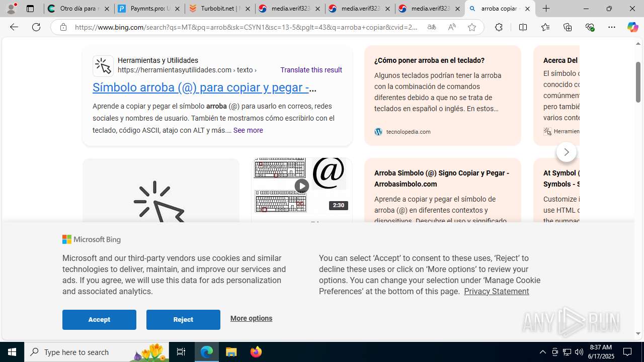Close the arroba copiar tab

click(527, 9)
